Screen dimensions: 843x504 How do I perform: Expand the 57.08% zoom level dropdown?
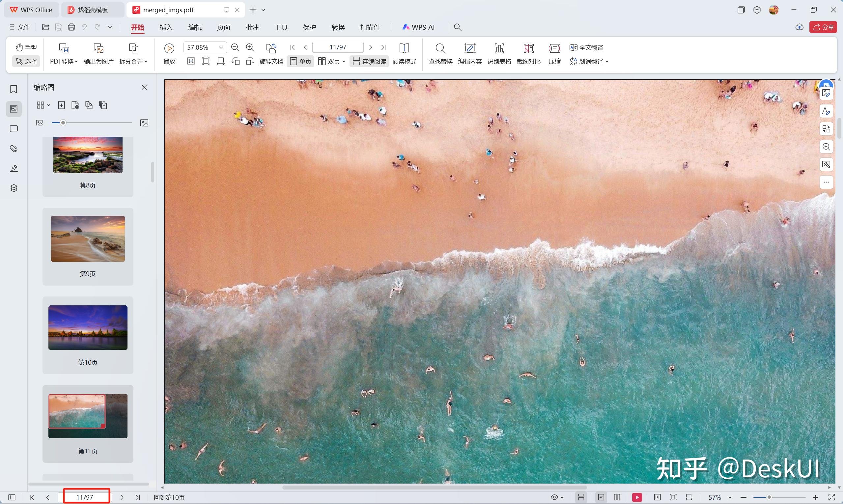point(221,47)
